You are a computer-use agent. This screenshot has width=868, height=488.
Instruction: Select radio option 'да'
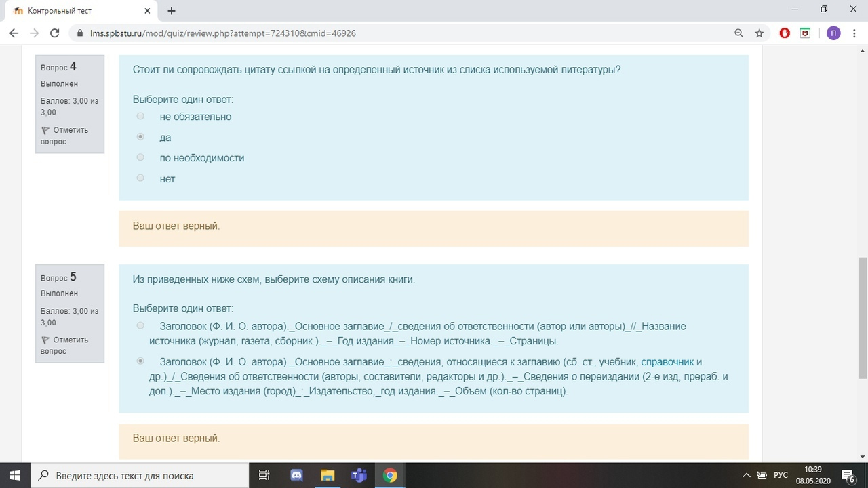[140, 136]
